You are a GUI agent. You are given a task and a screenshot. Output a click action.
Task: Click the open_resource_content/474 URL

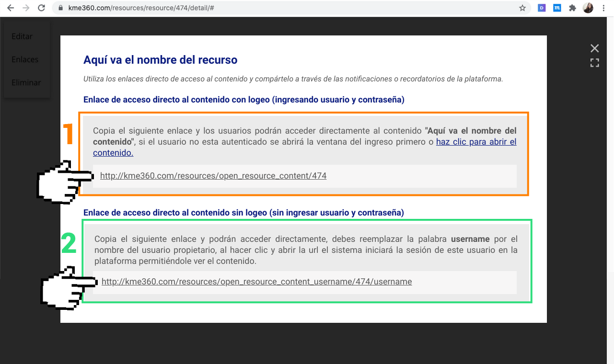[213, 176]
